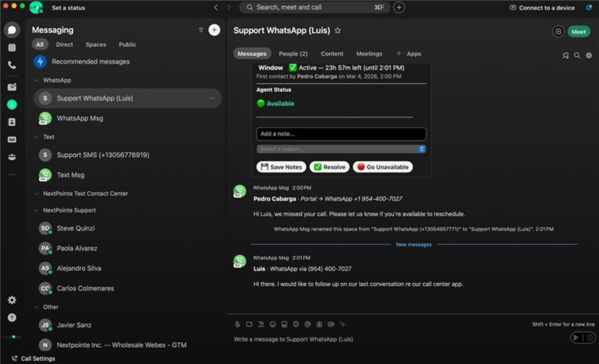Click the Search, meet and call box
Image resolution: width=599 pixels, height=364 pixels.
[315, 7]
